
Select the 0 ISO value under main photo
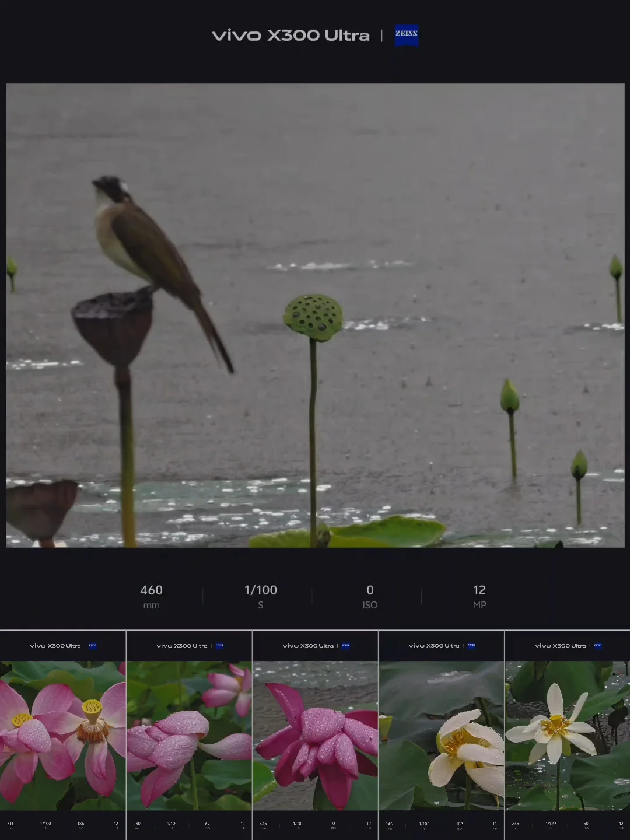tap(370, 597)
